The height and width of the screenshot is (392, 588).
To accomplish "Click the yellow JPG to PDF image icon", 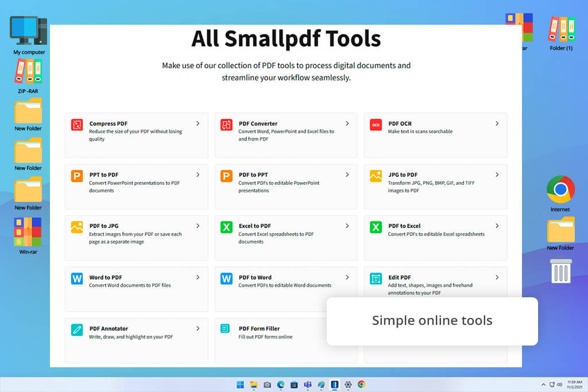I will pyautogui.click(x=376, y=176).
